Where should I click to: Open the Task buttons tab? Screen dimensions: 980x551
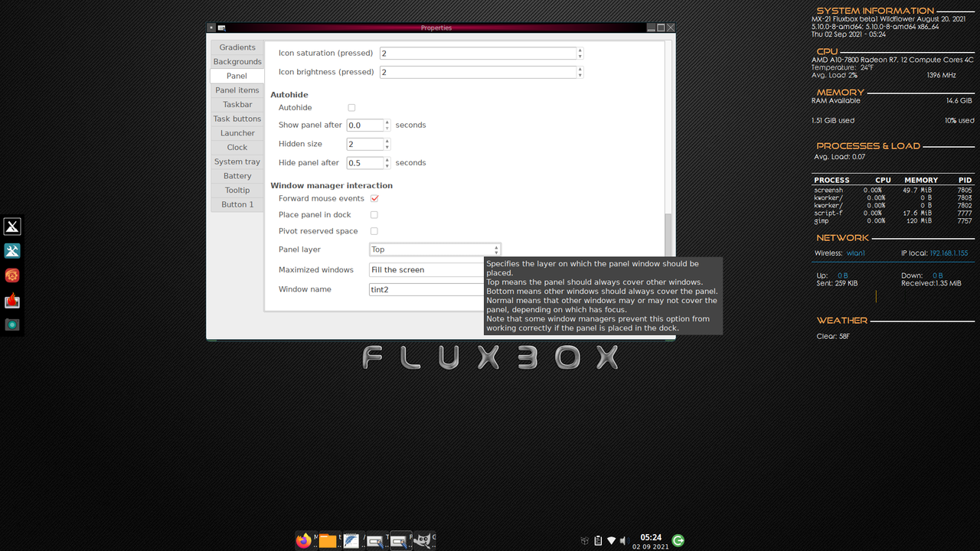(x=237, y=119)
